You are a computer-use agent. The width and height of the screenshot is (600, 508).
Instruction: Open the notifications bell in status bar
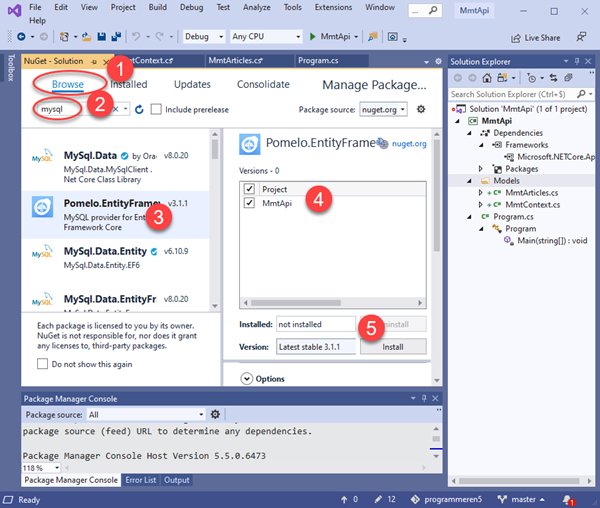pyautogui.click(x=568, y=500)
